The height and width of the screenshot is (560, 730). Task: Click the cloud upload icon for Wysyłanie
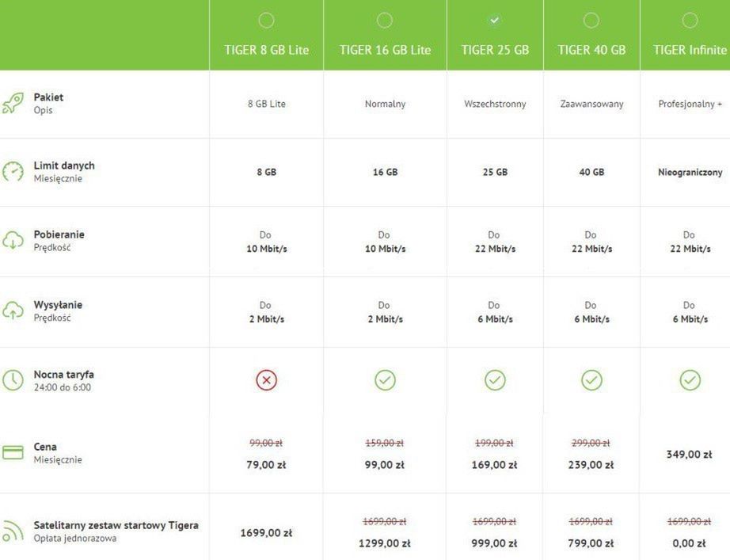(x=13, y=311)
